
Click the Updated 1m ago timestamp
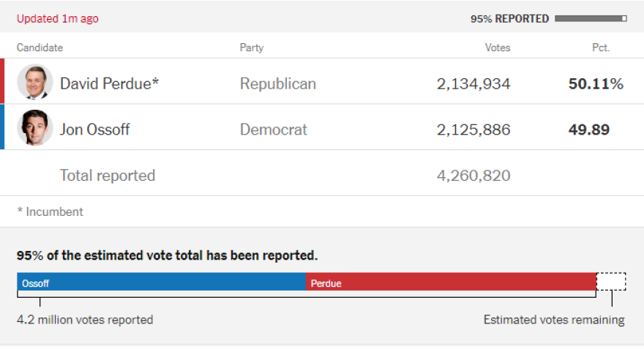pos(57,19)
